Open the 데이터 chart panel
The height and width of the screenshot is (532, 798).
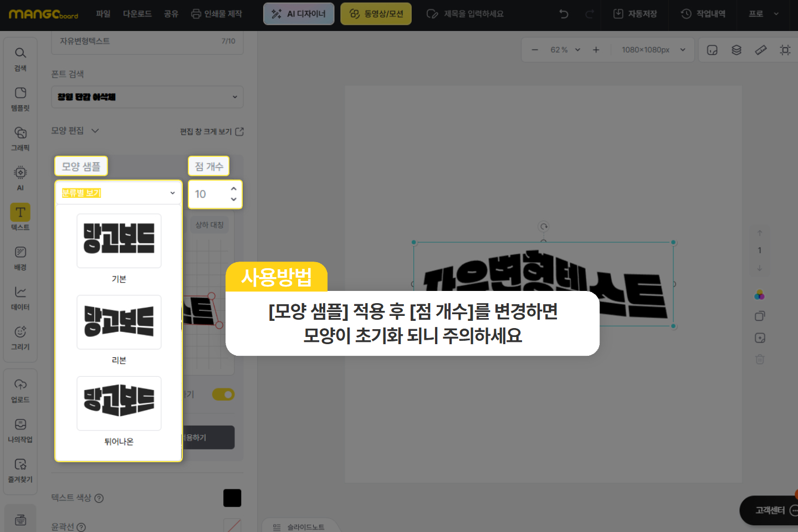click(x=21, y=298)
